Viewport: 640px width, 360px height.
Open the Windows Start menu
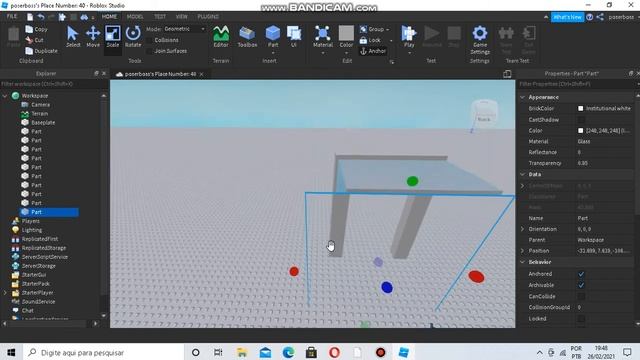11,352
